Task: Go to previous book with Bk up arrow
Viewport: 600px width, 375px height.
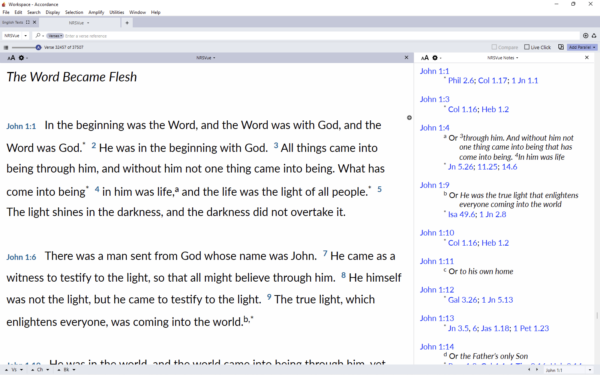Action: click(59, 370)
